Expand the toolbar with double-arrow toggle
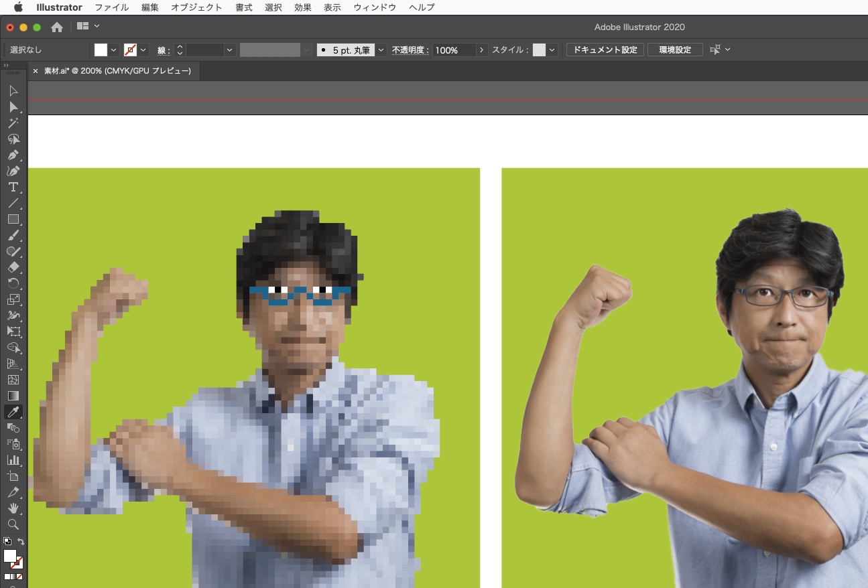 (x=5, y=66)
